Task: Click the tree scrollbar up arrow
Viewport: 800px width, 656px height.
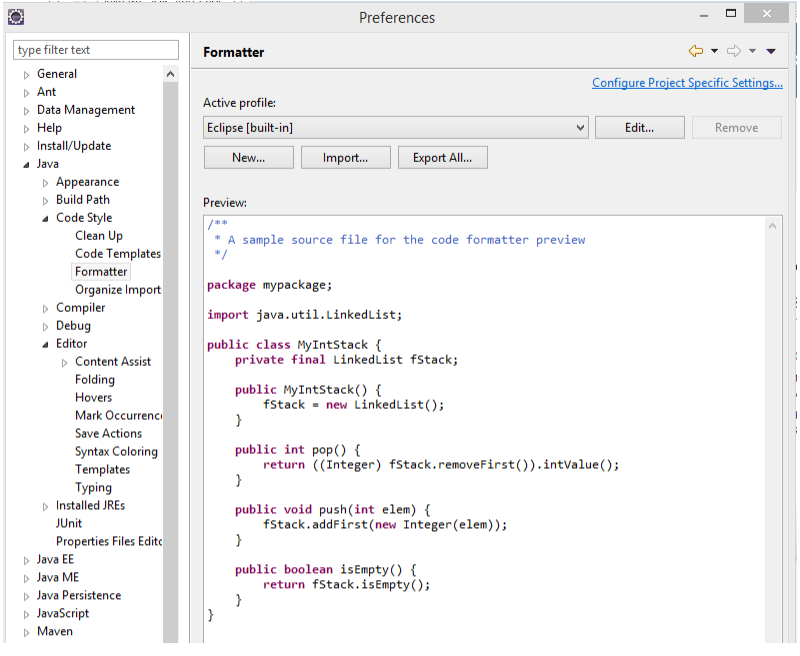Action: coord(170,74)
